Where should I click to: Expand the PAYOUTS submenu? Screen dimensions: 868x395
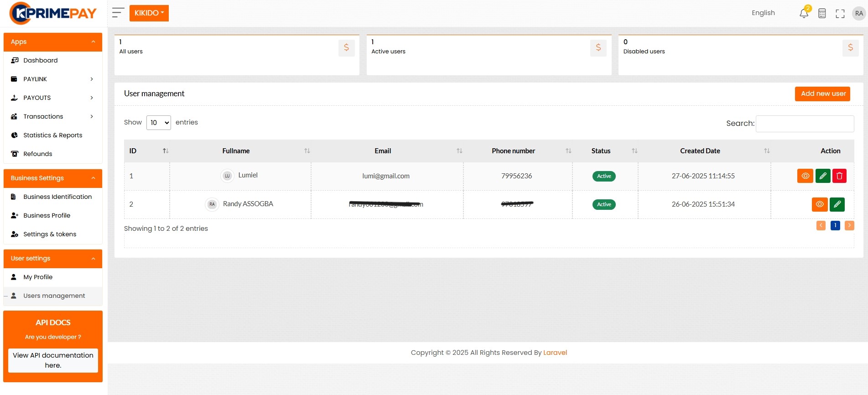tap(53, 98)
